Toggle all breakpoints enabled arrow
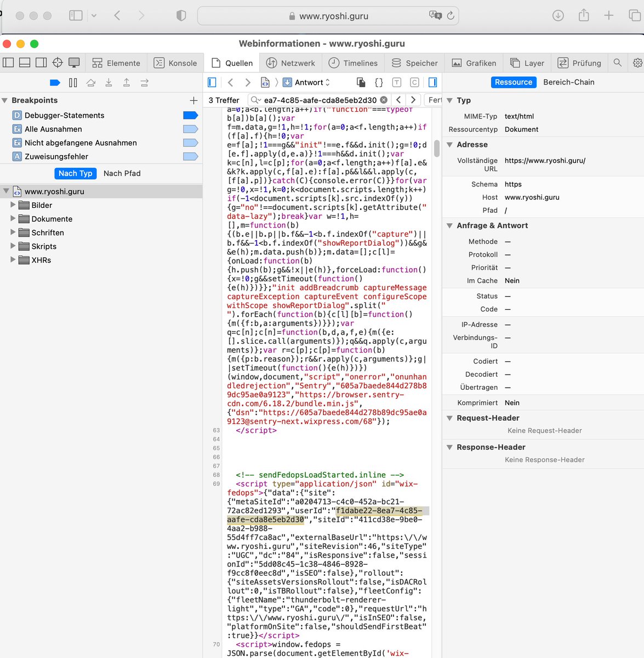The height and width of the screenshot is (658, 644). click(55, 83)
